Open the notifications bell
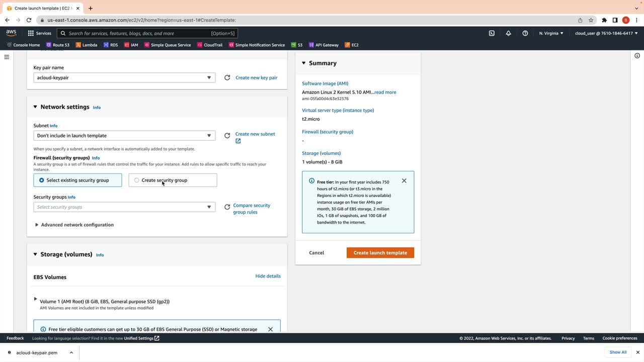The height and width of the screenshot is (362, 644). (508, 33)
